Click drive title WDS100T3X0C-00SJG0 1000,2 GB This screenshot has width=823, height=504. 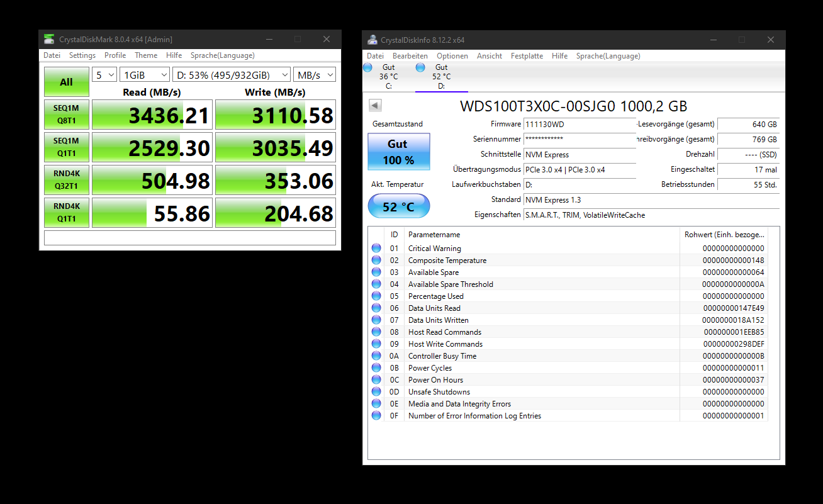click(574, 105)
